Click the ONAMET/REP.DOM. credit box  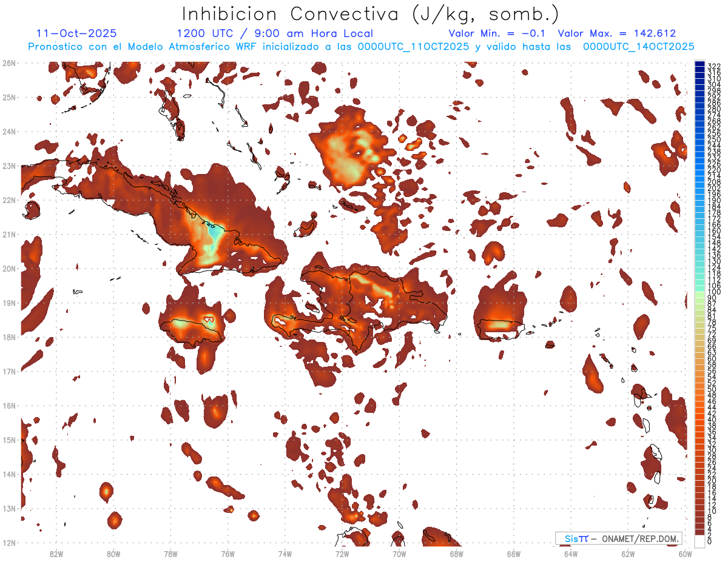click(x=619, y=538)
